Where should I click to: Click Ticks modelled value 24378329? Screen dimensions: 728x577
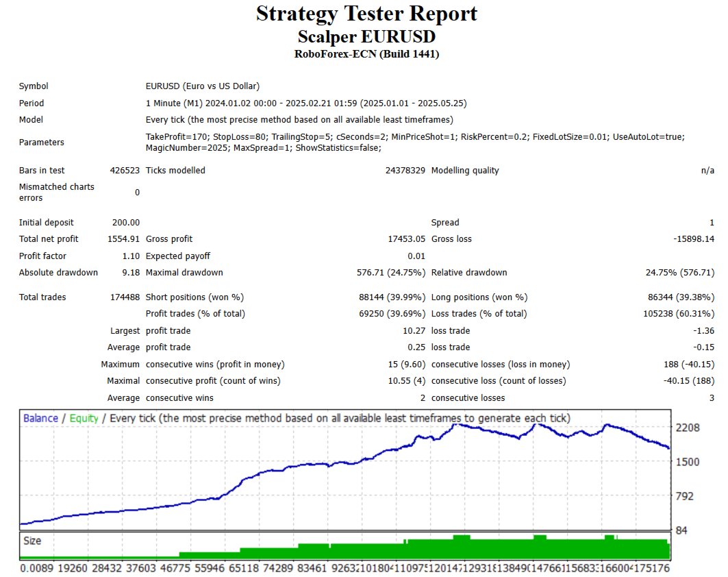click(x=405, y=171)
